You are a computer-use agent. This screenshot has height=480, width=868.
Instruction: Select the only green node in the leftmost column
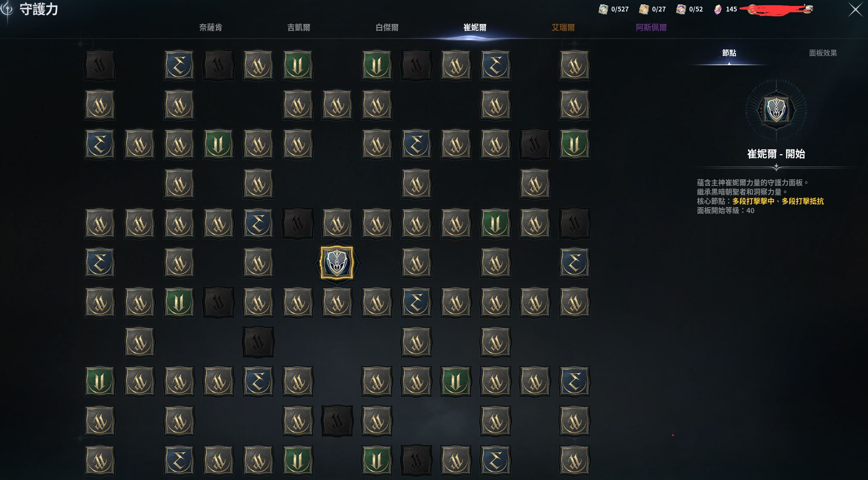click(x=100, y=381)
